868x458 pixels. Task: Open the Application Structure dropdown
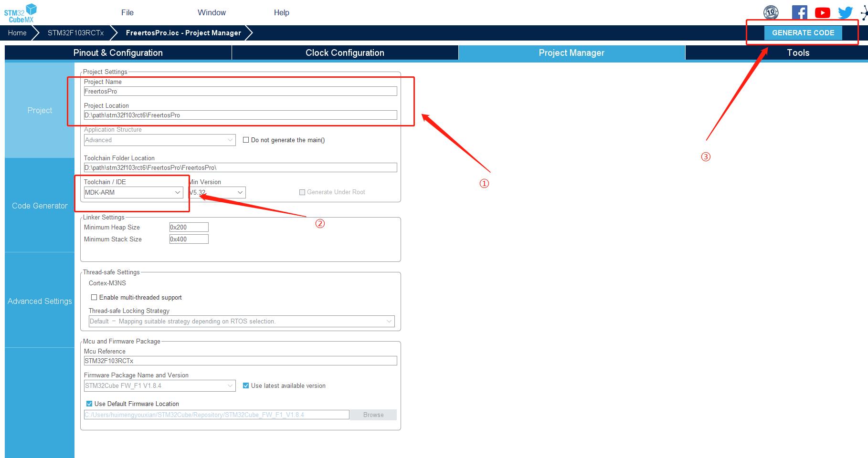tap(159, 140)
